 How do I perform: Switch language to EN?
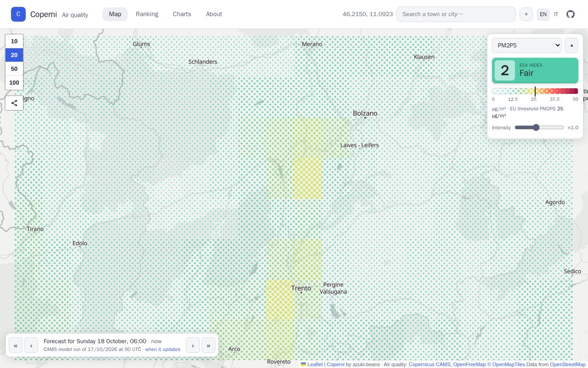tap(543, 14)
